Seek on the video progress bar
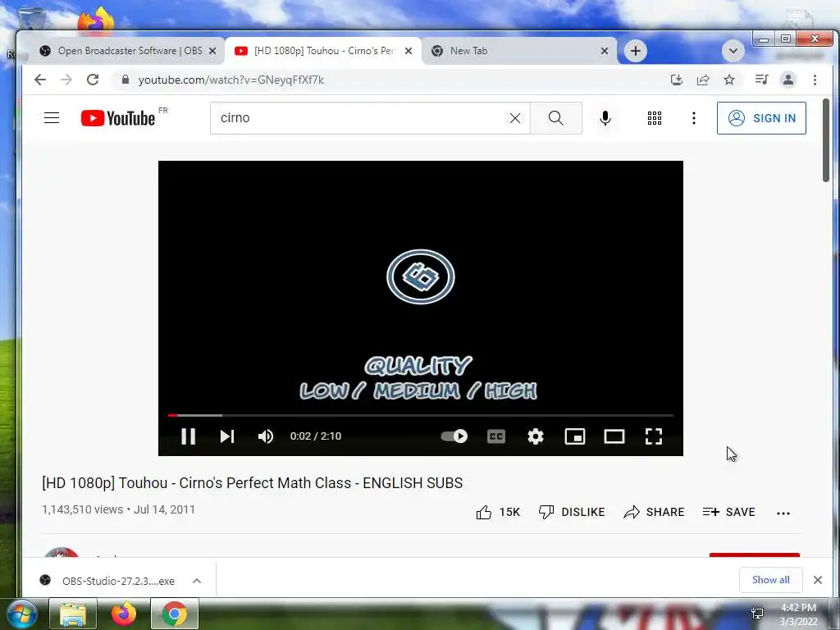840x630 pixels. point(421,415)
